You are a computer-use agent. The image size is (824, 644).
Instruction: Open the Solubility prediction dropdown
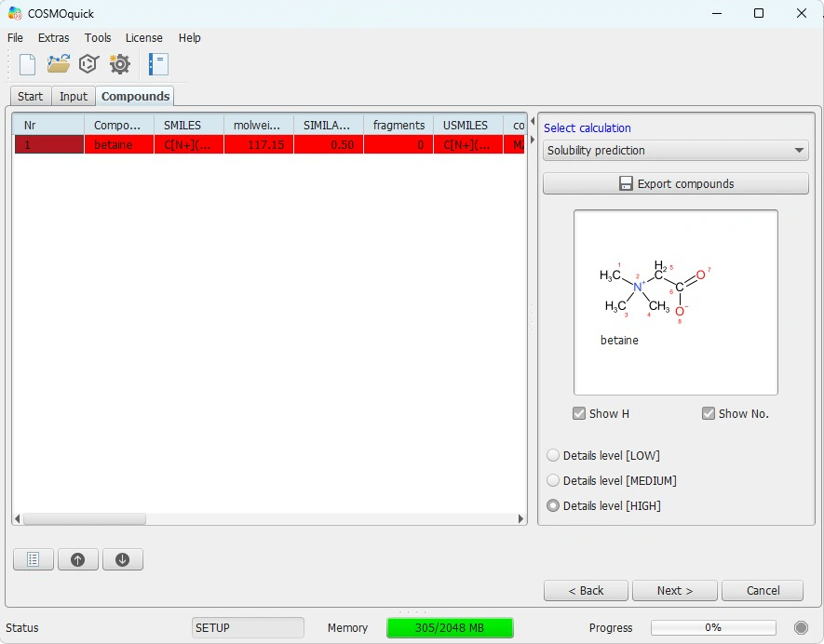(676, 150)
